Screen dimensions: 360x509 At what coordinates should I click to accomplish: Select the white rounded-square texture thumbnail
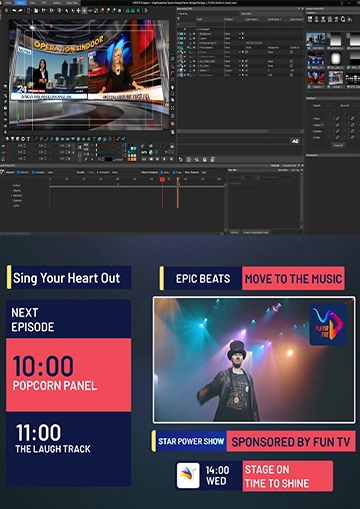[336, 59]
